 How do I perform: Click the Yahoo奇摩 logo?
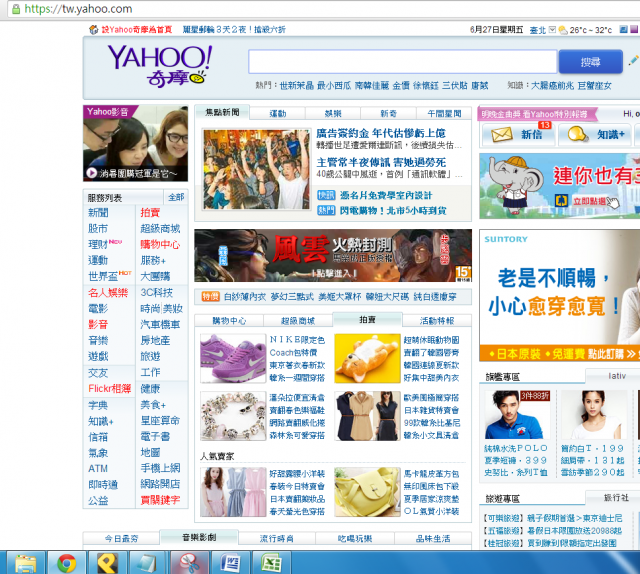160,66
